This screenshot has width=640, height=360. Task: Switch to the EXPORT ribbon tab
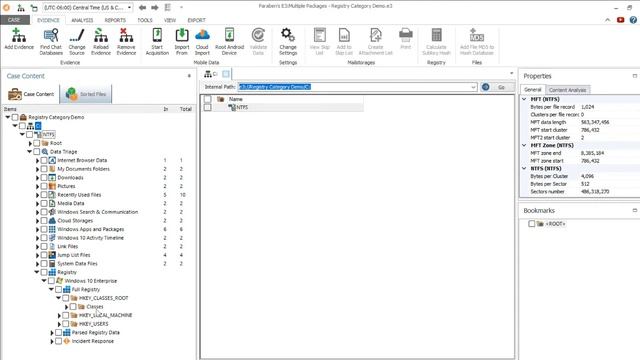pos(197,20)
